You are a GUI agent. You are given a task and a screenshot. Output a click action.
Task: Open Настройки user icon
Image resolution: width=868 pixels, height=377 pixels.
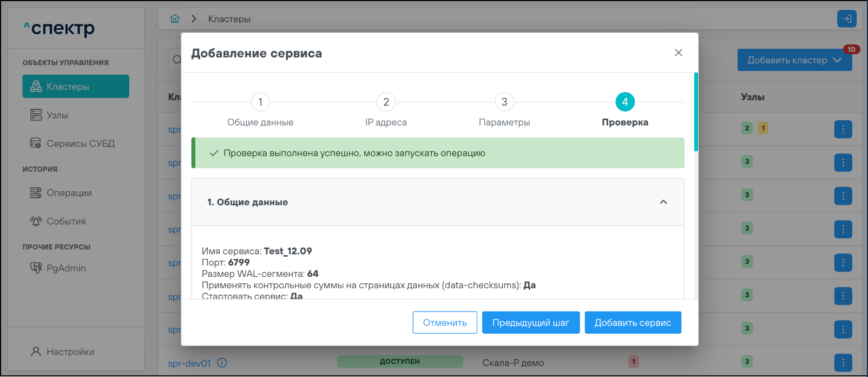pyautogui.click(x=36, y=352)
